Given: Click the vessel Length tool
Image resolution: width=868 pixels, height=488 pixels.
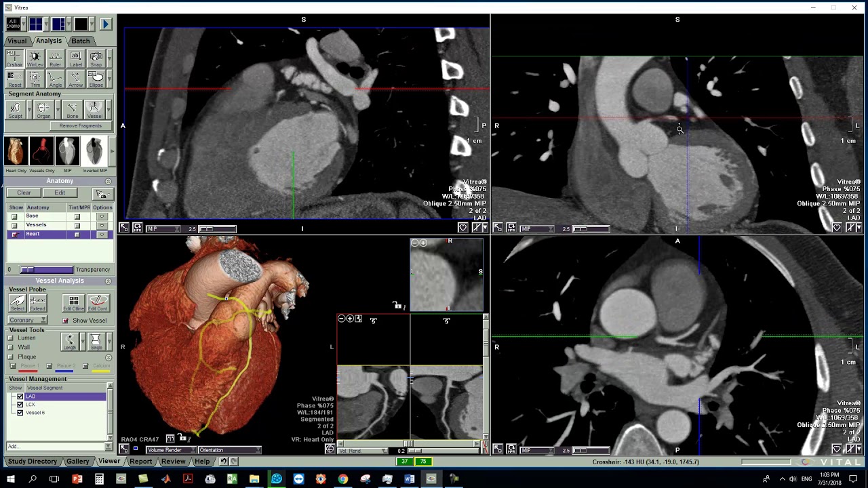Looking at the screenshot, I should (x=69, y=342).
